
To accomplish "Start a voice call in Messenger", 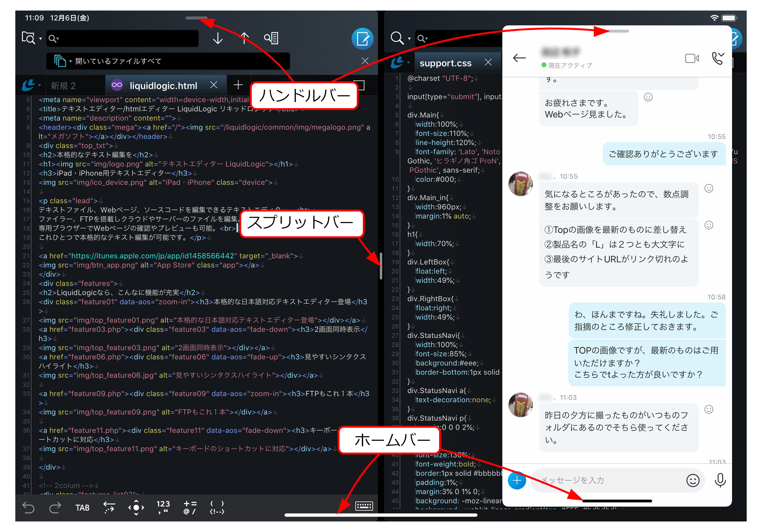I will pyautogui.click(x=718, y=58).
